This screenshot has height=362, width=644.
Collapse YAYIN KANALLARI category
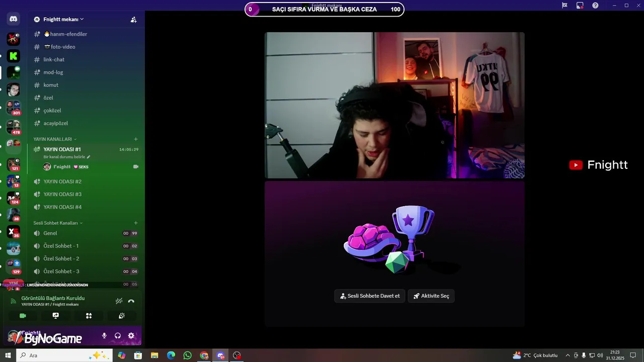pyautogui.click(x=55, y=139)
